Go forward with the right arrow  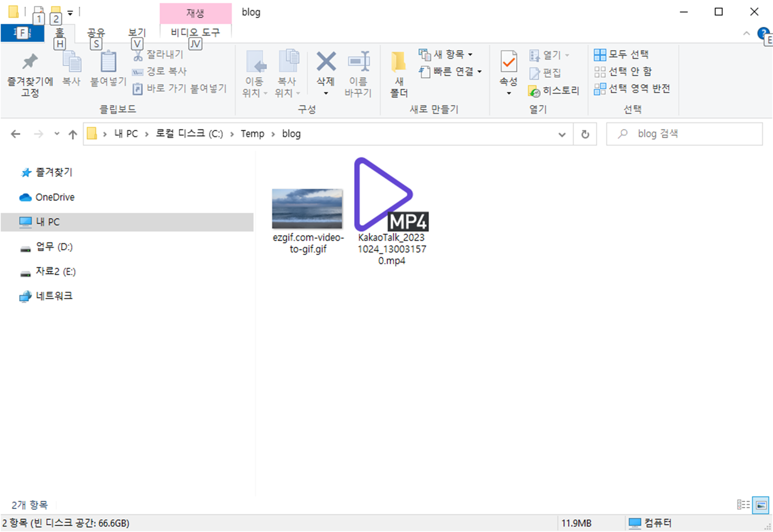39,134
